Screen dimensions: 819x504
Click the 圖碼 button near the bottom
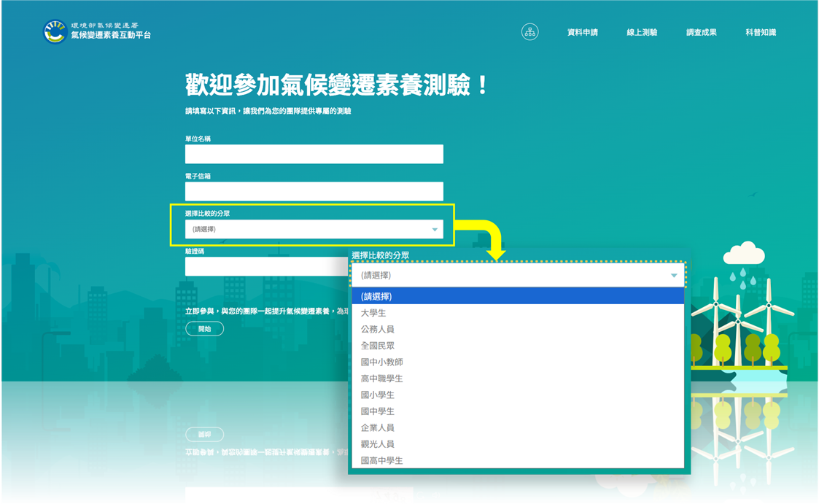(x=204, y=434)
